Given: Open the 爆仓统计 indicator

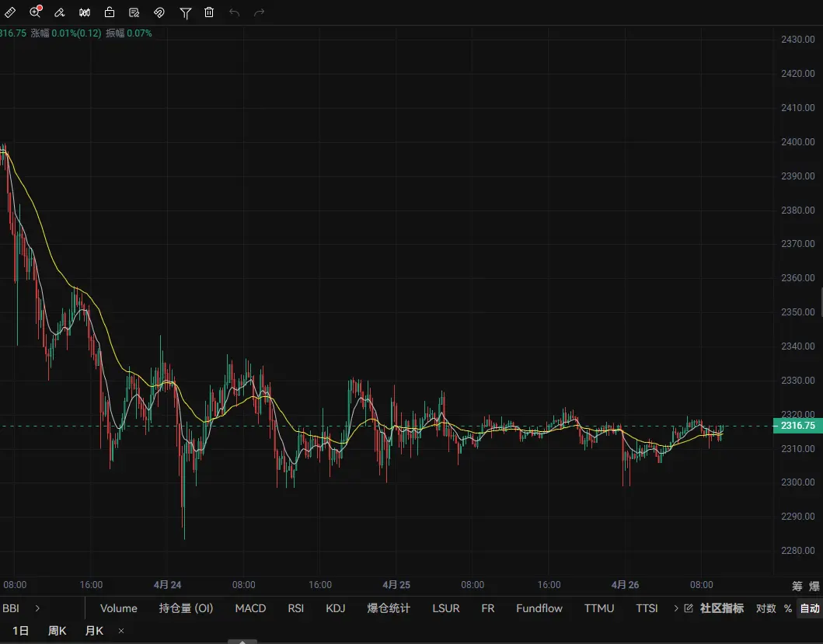Looking at the screenshot, I should coord(389,608).
